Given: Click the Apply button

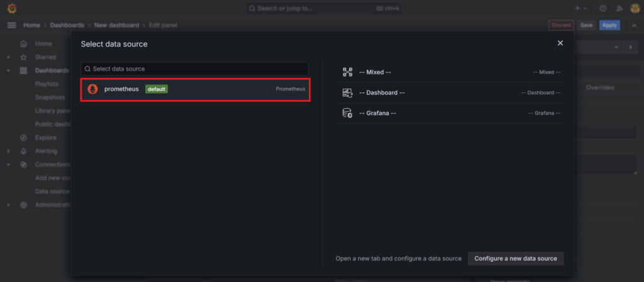Looking at the screenshot, I should coord(609,25).
